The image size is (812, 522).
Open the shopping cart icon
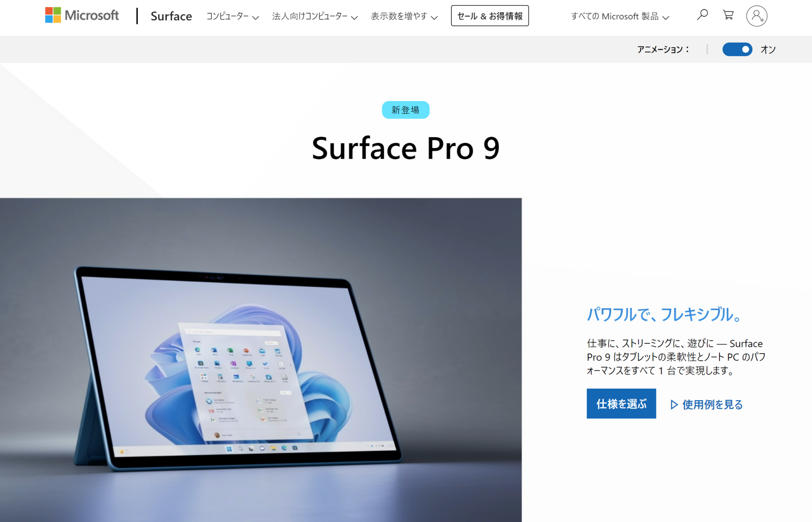(728, 15)
